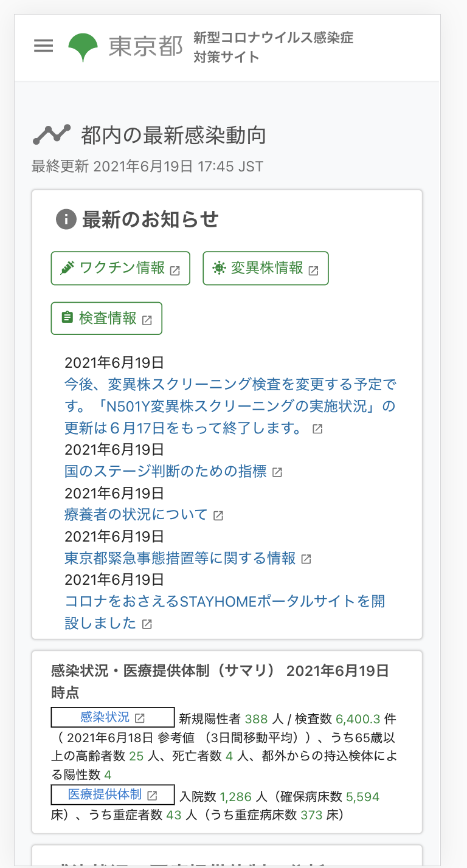Click the virus icon on 変異株情報 button
This screenshot has height=868, width=467.
pyautogui.click(x=219, y=267)
